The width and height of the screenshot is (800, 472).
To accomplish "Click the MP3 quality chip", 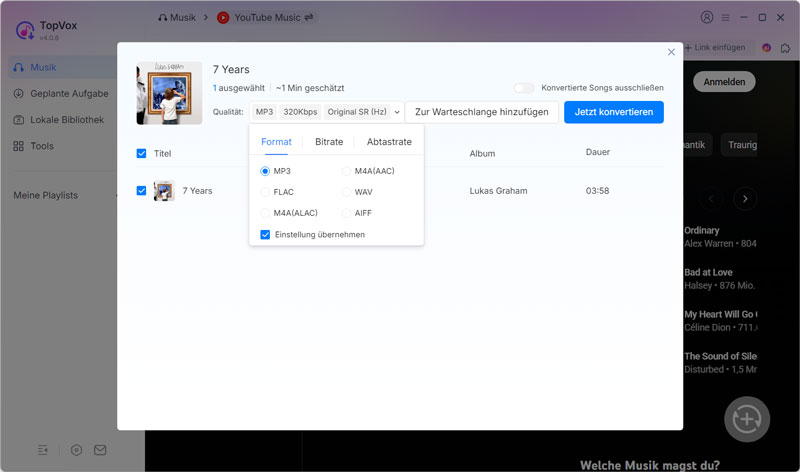I will (264, 112).
